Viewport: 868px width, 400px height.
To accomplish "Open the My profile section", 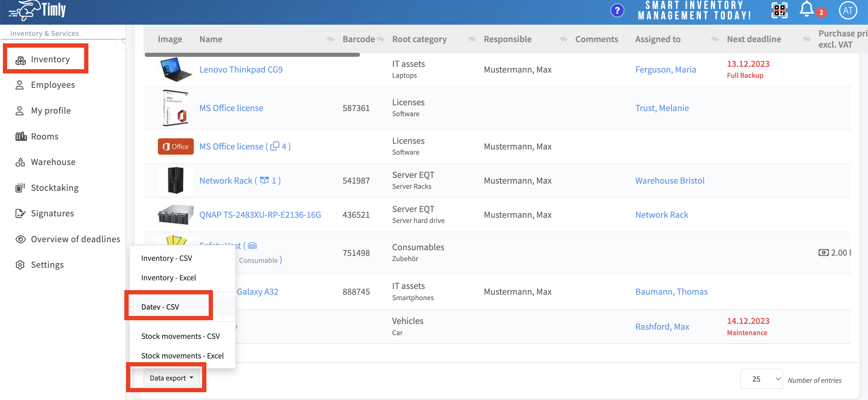I will click(51, 110).
